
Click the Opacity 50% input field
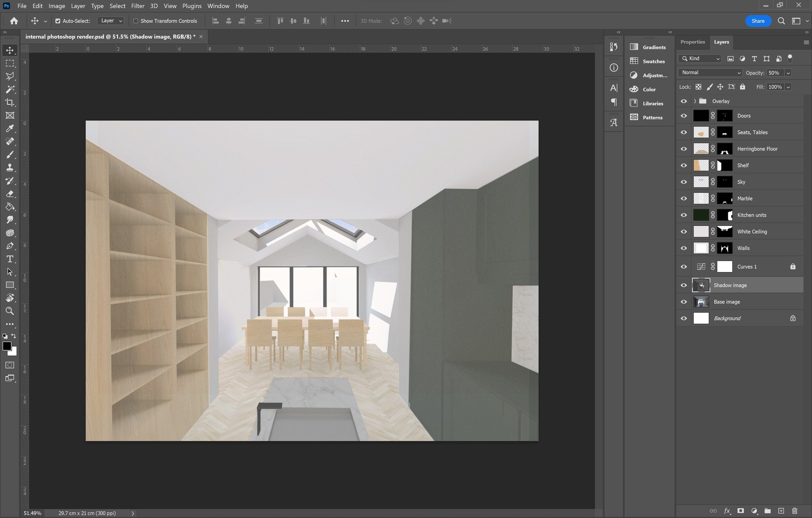775,73
